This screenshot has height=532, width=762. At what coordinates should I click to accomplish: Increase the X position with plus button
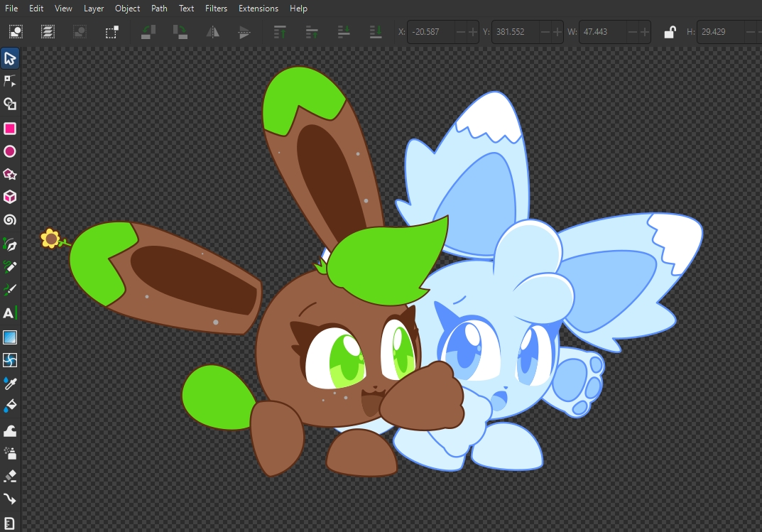474,32
